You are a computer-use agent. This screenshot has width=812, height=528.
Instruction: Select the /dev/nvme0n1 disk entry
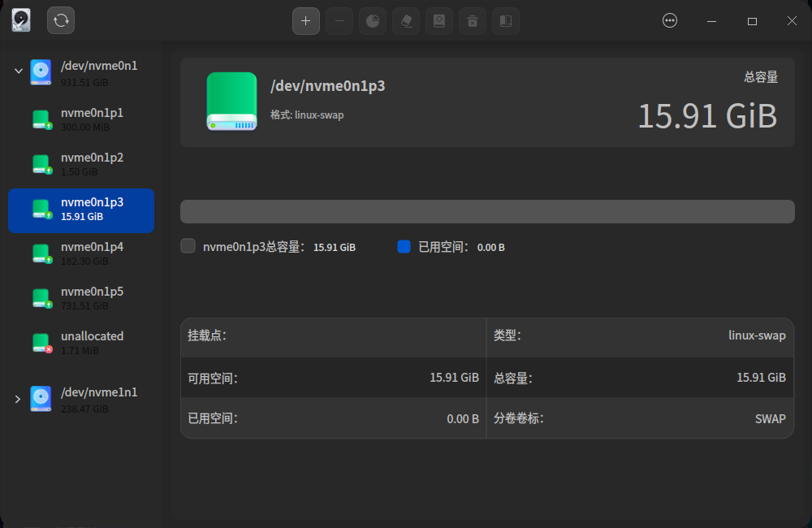(x=81, y=73)
